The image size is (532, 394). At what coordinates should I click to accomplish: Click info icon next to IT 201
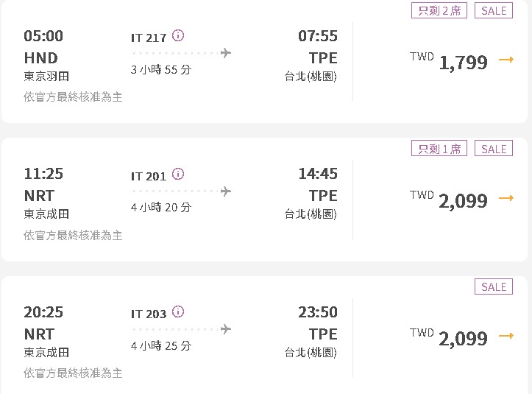tap(178, 175)
